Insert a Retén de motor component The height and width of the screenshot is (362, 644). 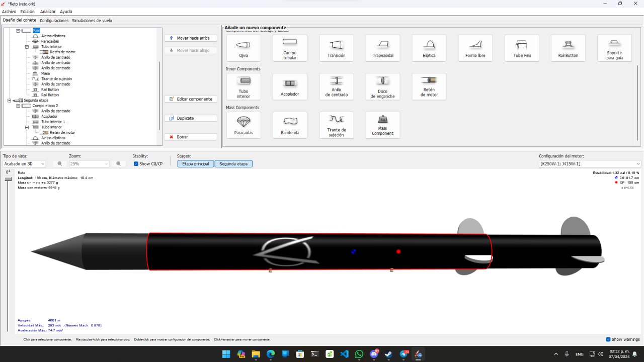pos(429,86)
